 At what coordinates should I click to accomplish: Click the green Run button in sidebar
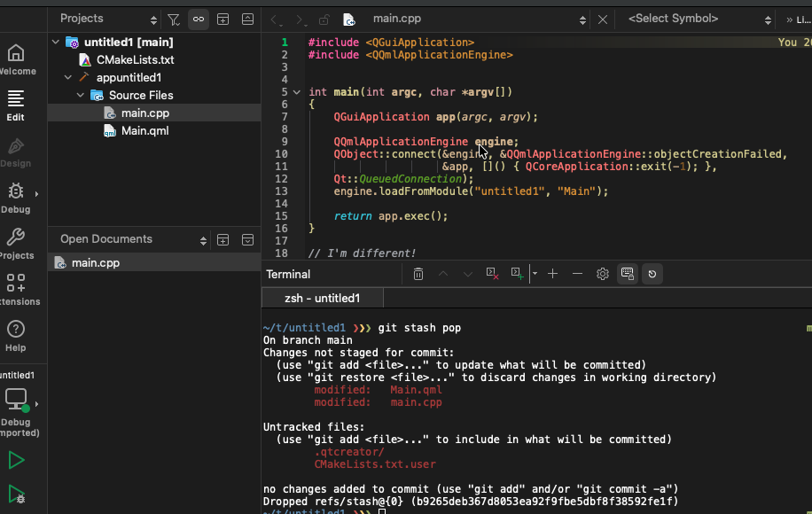coord(16,460)
